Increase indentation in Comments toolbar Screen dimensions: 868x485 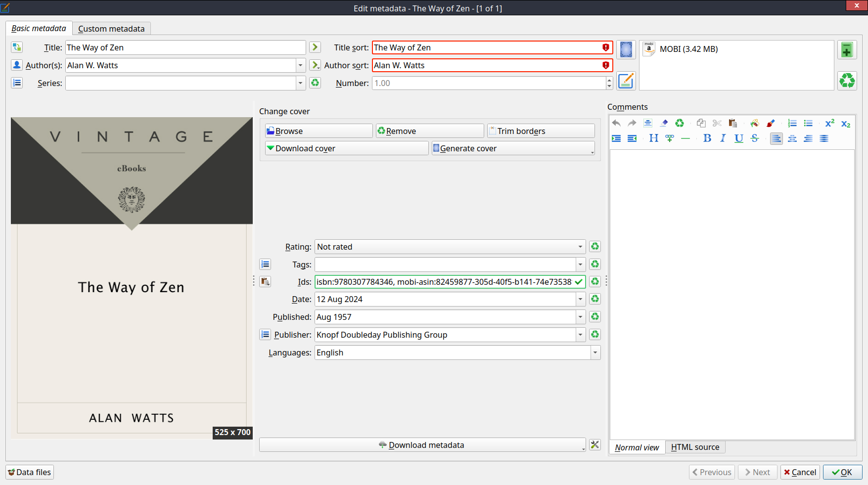pyautogui.click(x=616, y=138)
